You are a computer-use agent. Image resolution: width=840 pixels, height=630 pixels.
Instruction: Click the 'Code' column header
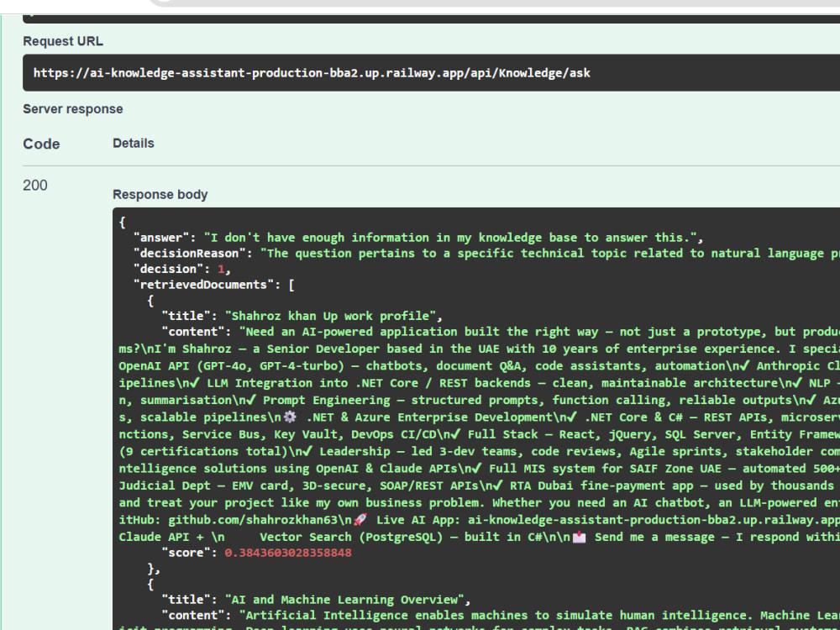41,144
